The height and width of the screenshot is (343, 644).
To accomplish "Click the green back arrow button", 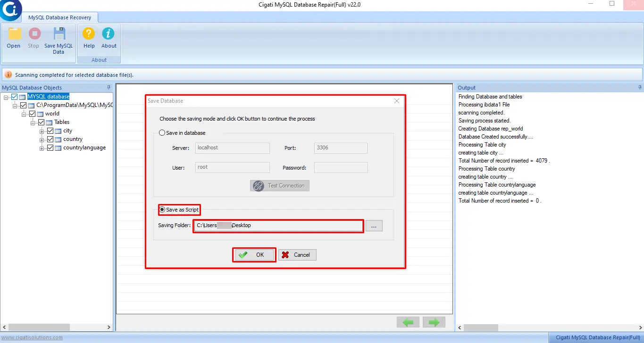I will point(408,322).
